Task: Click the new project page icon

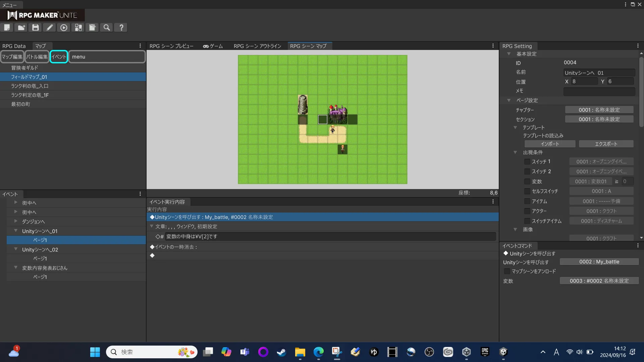Action: (x=7, y=27)
